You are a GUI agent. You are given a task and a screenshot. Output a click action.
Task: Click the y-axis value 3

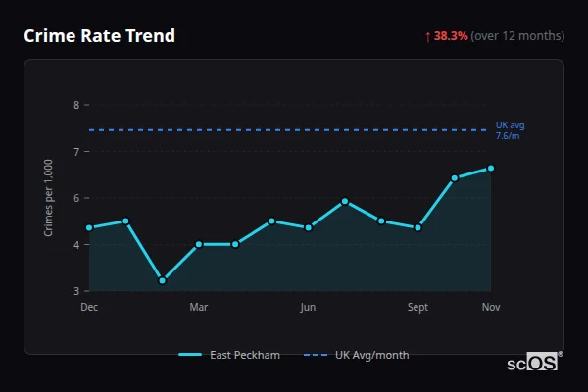tap(76, 291)
